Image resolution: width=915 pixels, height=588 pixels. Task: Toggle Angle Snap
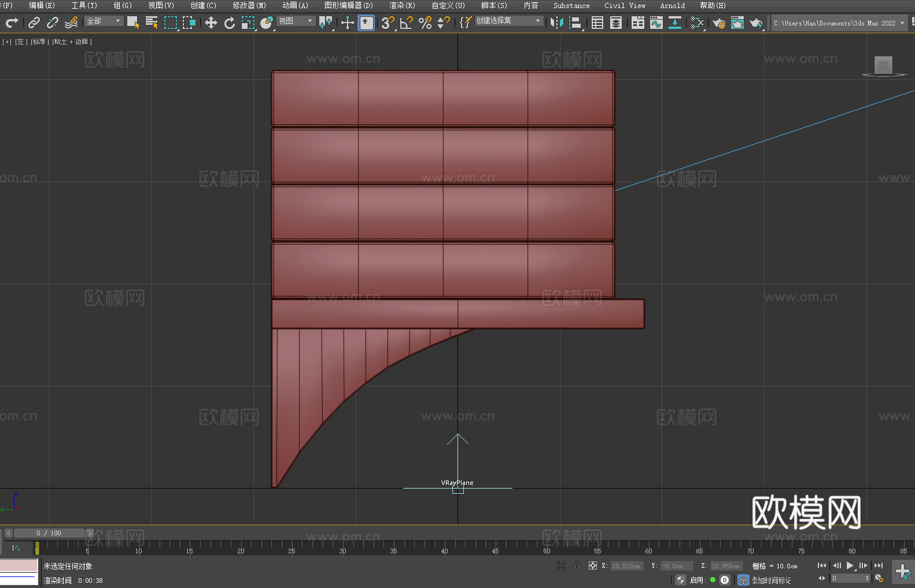pos(407,23)
